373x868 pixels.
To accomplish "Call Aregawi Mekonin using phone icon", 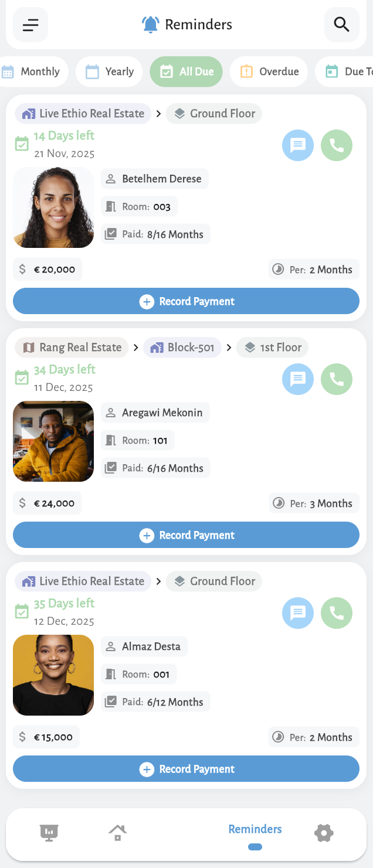I will pos(337,379).
